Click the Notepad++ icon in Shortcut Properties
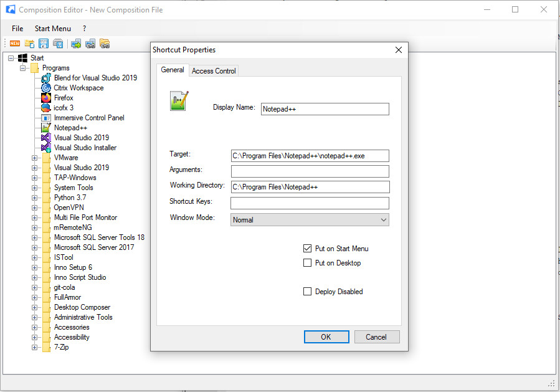 [179, 101]
